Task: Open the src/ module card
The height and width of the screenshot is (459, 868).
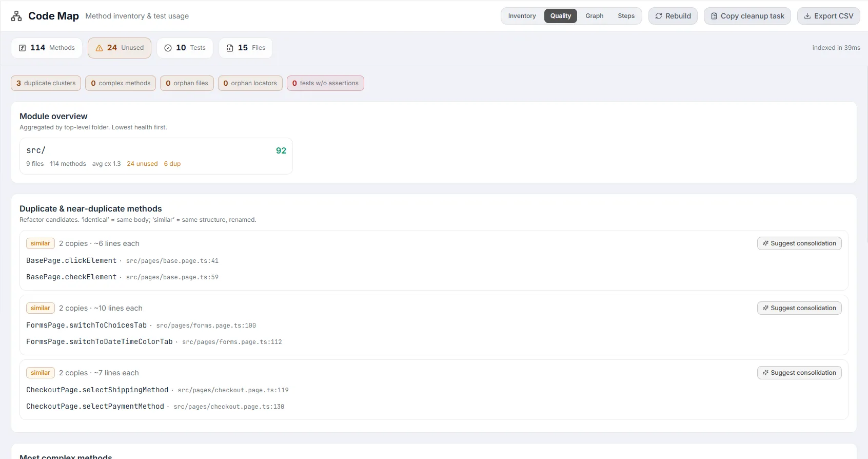Action: coord(156,156)
